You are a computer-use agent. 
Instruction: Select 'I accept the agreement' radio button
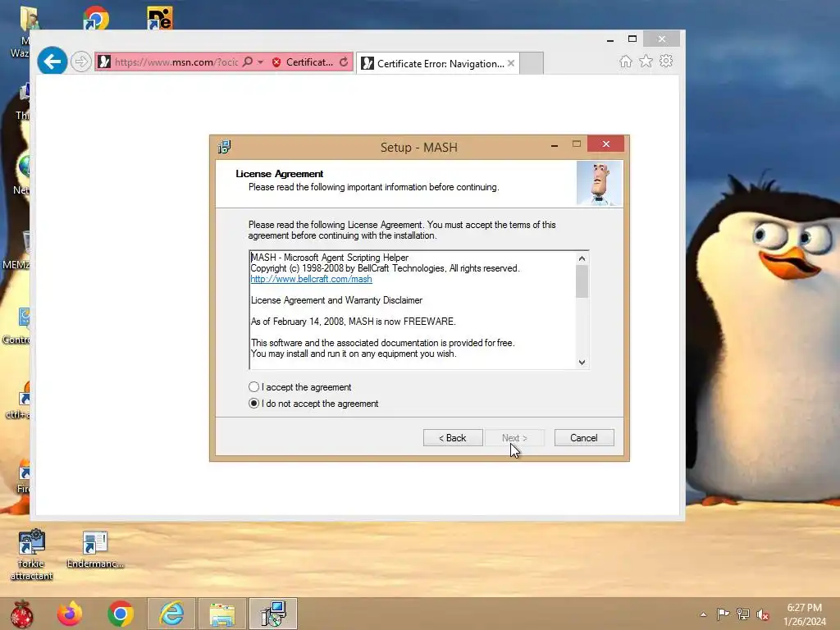click(254, 387)
